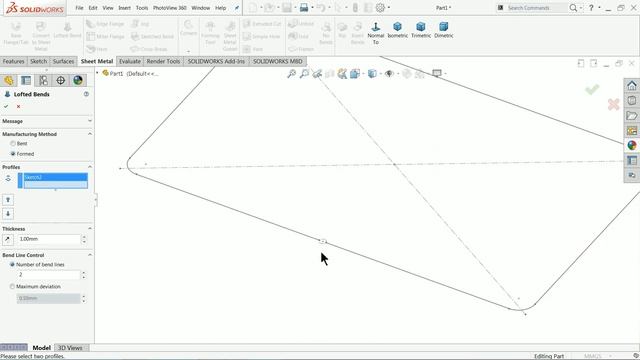
Task: Expand the Part1 flyout tree arrow
Action: click(97, 73)
